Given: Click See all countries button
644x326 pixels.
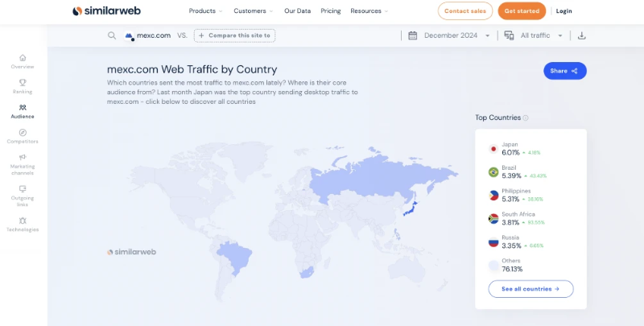Looking at the screenshot, I should [530, 289].
